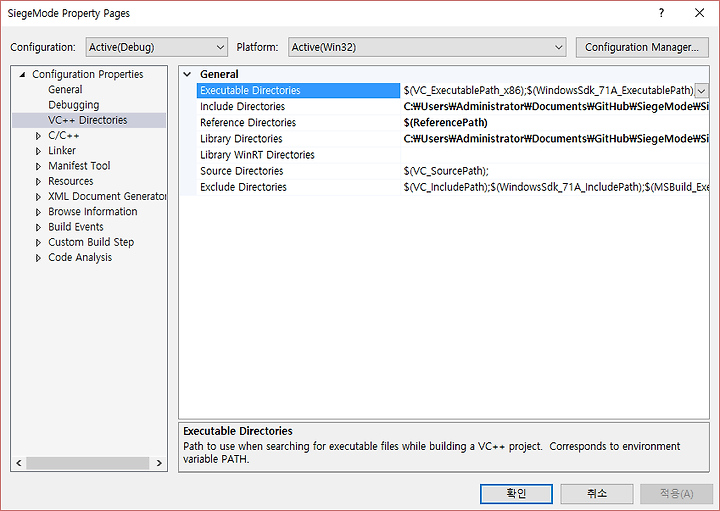Image resolution: width=720 pixels, height=511 pixels.
Task: Select the Linker tree label
Action: tap(62, 151)
